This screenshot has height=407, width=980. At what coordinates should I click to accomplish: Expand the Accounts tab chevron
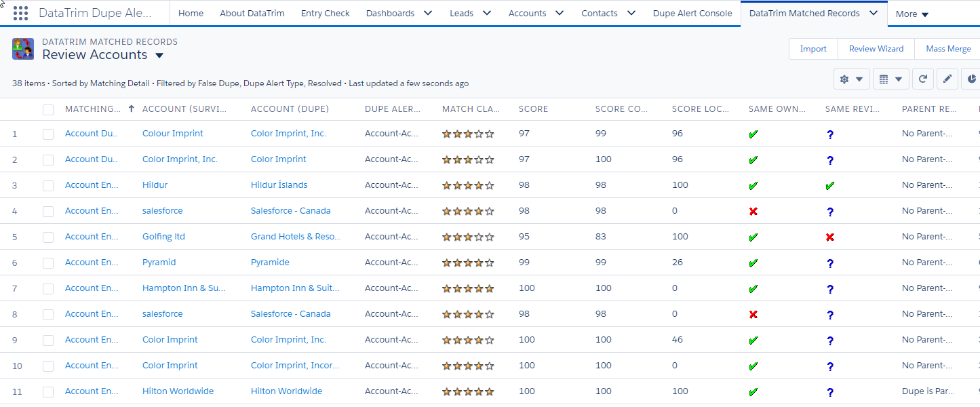tap(559, 13)
